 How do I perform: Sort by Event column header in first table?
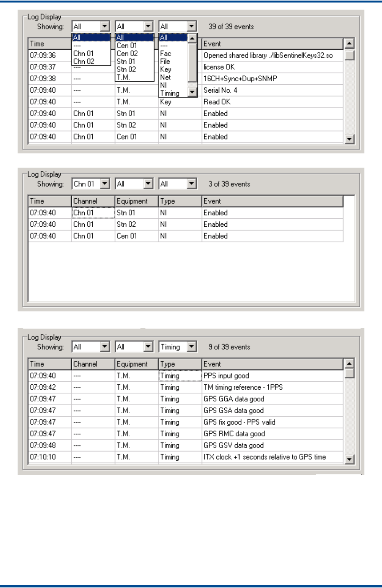[x=273, y=44]
